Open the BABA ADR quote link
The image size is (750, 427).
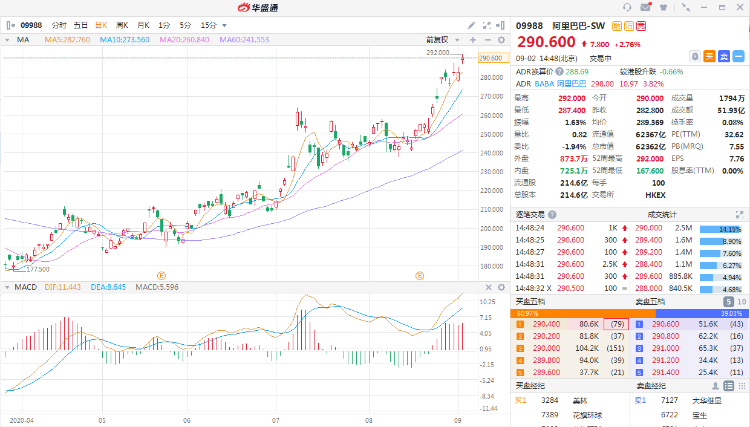[x=543, y=84]
